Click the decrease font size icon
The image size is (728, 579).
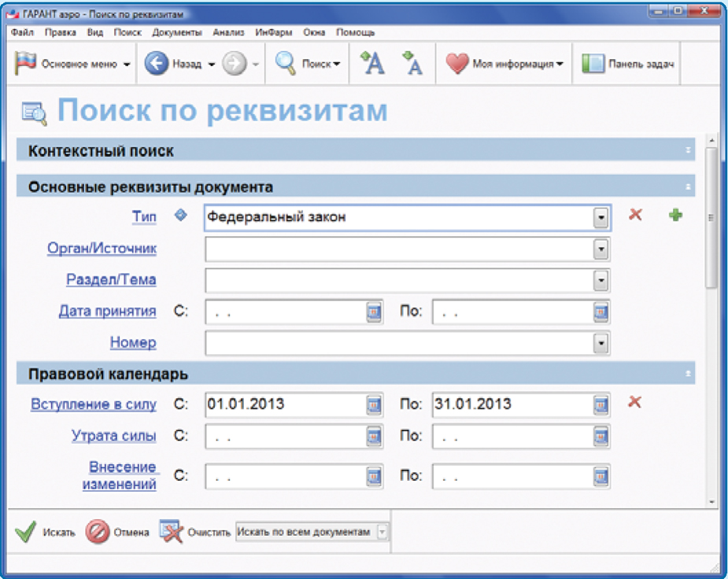coord(412,64)
